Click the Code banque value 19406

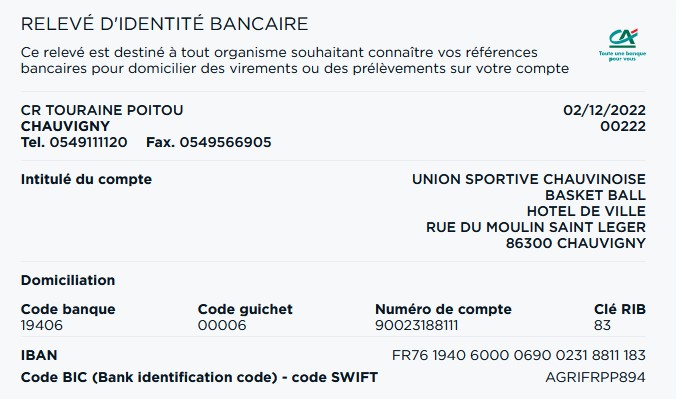pos(42,325)
